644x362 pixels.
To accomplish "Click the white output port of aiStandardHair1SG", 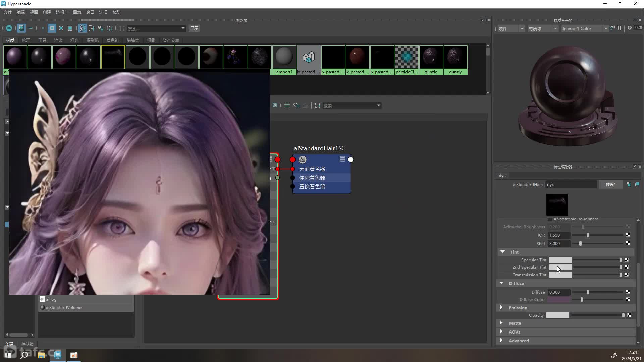I will click(351, 159).
